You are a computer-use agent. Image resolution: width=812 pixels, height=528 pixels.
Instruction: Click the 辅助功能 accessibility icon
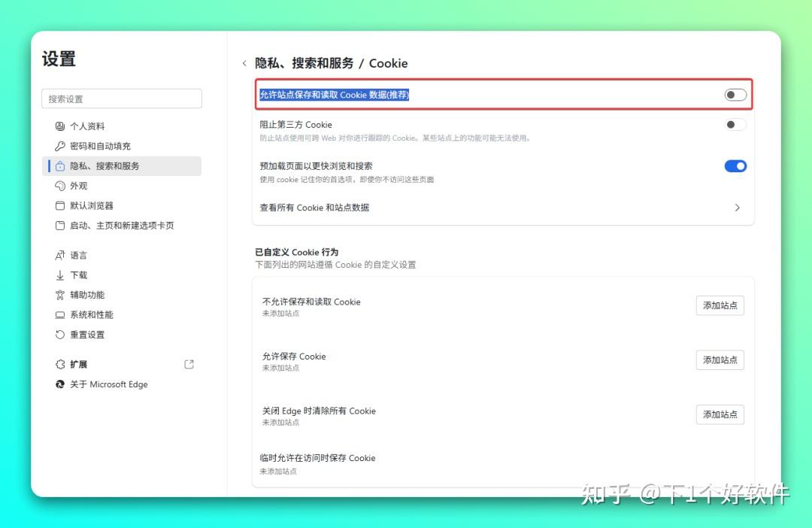61,295
